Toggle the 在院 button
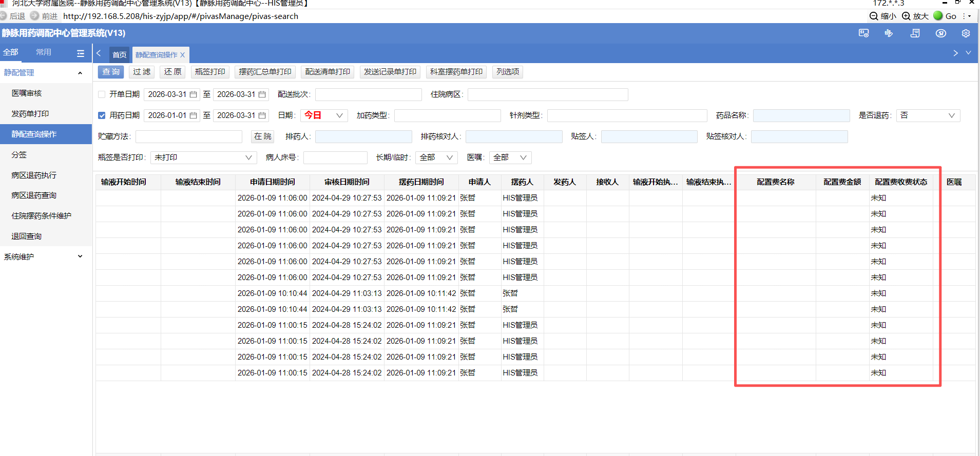Image resolution: width=980 pixels, height=456 pixels. click(262, 136)
